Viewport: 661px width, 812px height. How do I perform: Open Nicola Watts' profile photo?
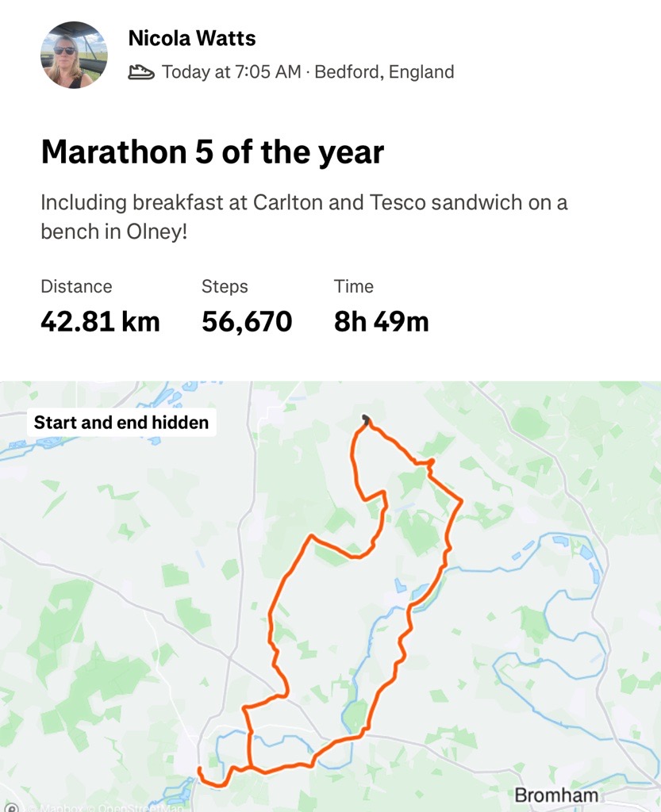tap(73, 55)
